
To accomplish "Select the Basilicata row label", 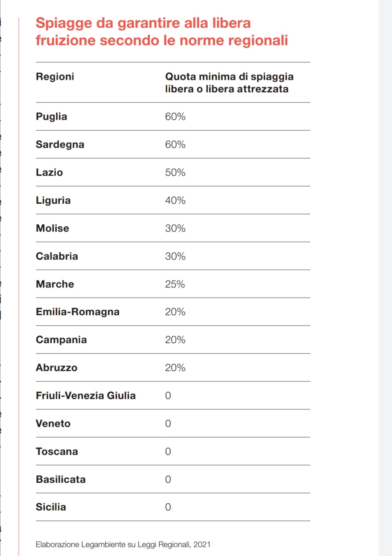I will (61, 479).
